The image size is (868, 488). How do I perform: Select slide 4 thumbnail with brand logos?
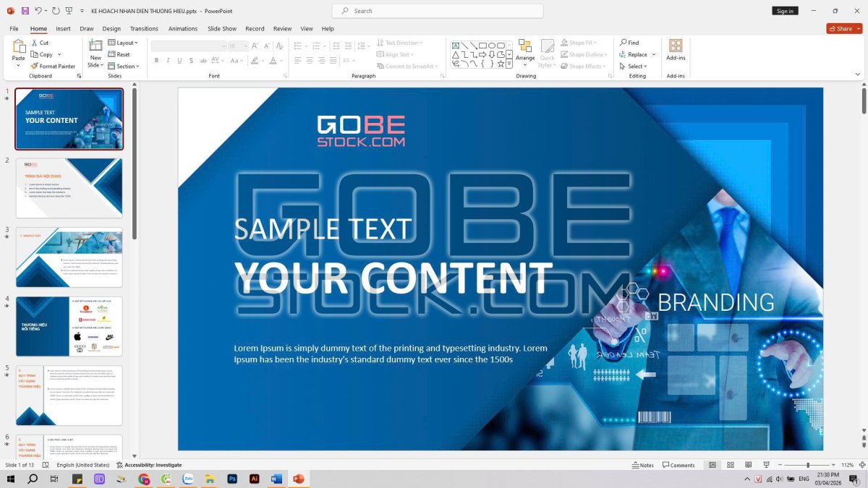point(69,326)
